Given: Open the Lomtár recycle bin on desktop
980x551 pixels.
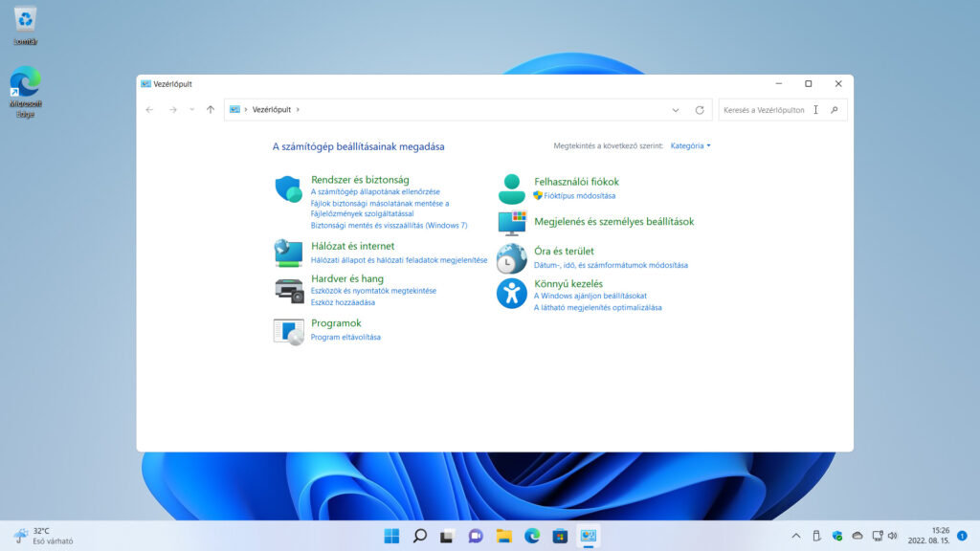Looking at the screenshot, I should (25, 26).
